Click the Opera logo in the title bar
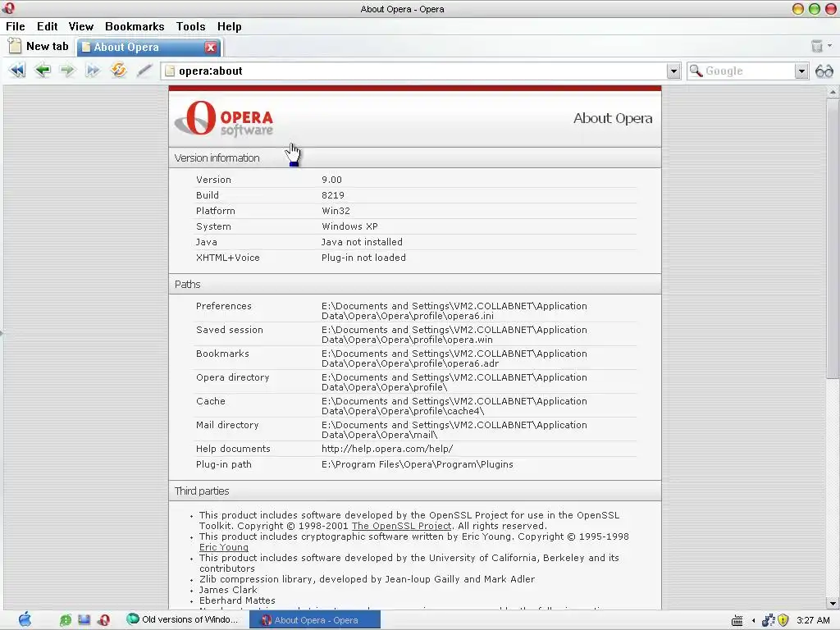The image size is (840, 630). 8,8
